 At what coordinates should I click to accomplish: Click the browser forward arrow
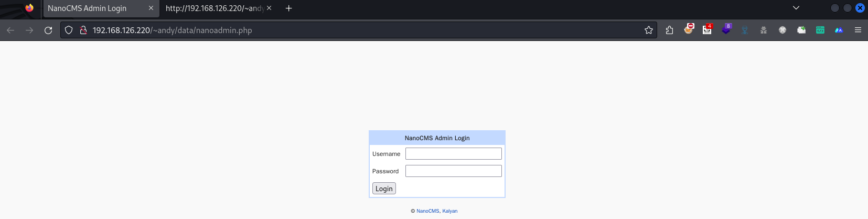(29, 30)
